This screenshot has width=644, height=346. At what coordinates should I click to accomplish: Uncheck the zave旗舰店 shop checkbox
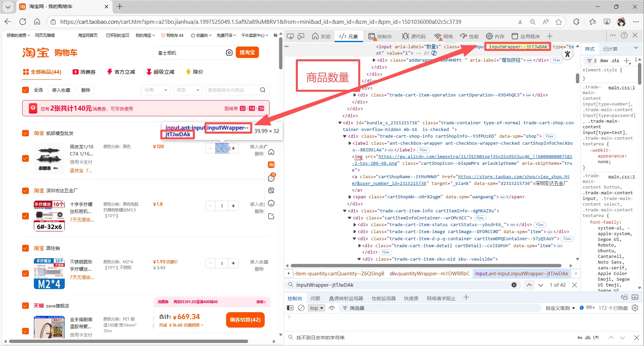[x=25, y=305]
